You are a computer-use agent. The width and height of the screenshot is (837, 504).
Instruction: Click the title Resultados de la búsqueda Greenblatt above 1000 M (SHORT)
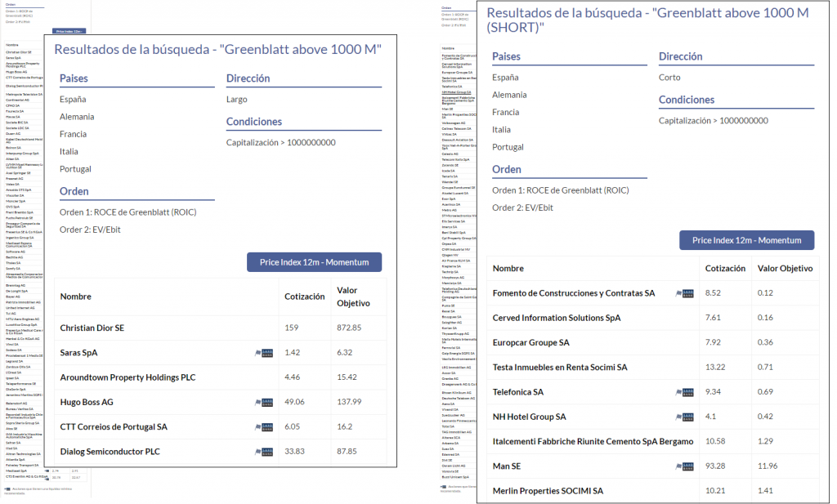pos(647,20)
